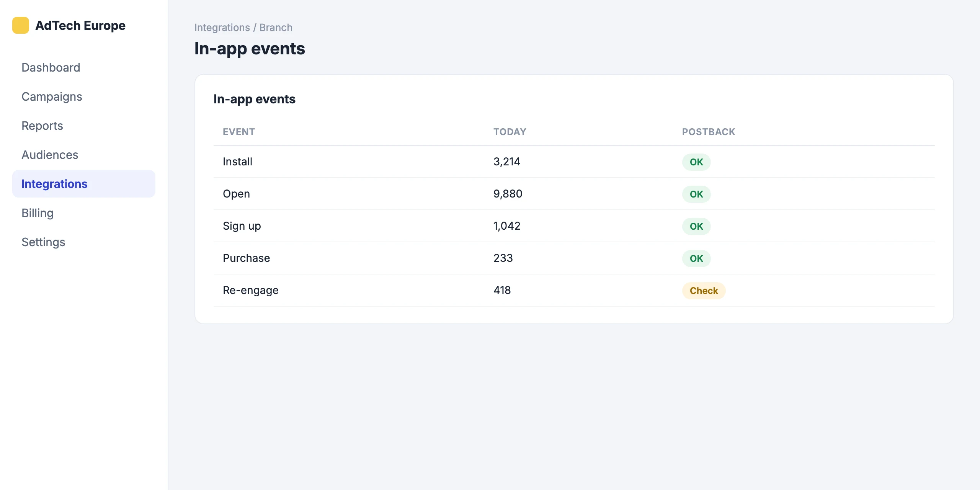Click the OK badge in Sign up row
980x490 pixels.
696,226
